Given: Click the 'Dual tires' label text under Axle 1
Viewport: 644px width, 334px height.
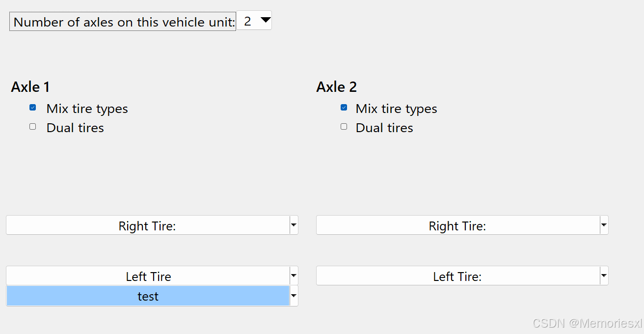Looking at the screenshot, I should pyautogui.click(x=75, y=128).
